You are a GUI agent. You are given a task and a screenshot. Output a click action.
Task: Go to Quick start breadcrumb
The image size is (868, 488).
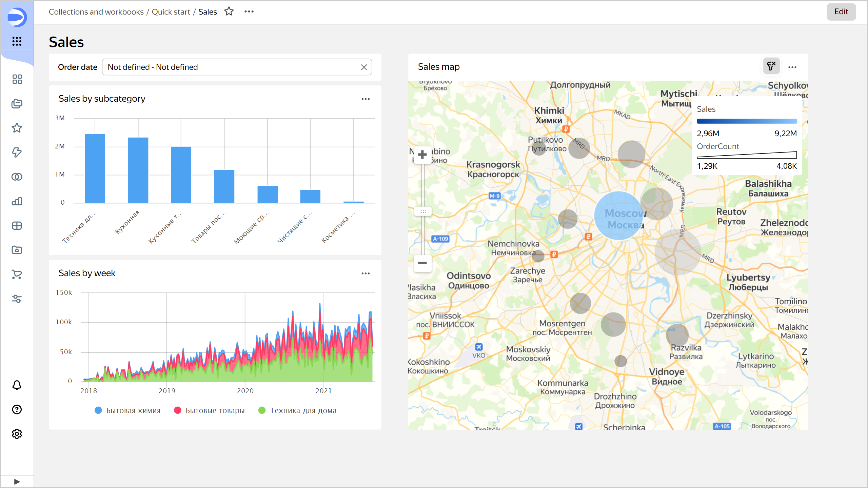point(171,12)
